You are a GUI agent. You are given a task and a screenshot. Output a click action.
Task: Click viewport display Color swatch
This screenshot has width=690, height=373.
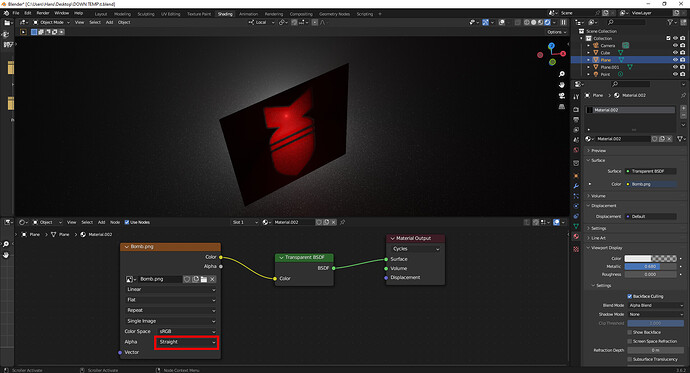click(x=650, y=259)
